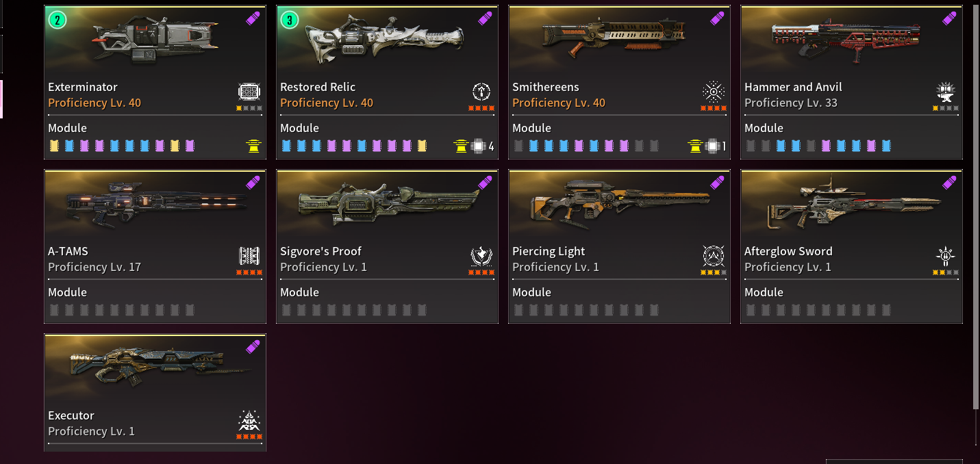This screenshot has width=980, height=464.
Task: Click the Executor weapon name
Action: point(71,415)
